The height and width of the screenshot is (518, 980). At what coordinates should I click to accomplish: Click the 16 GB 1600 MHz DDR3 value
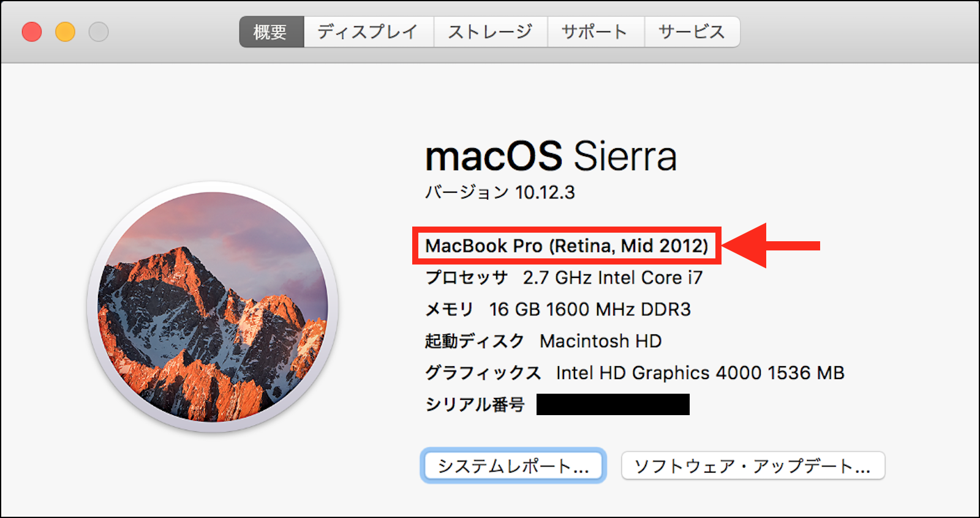[590, 309]
